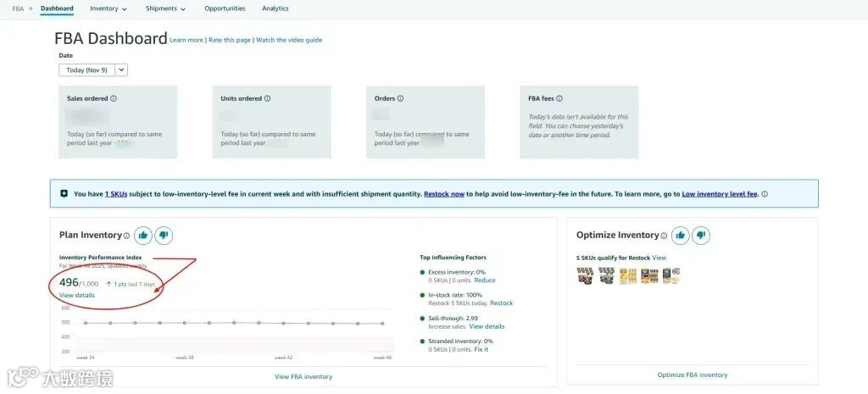Viewport: 868px width, 394px height.
Task: Select first product thumbnail in Restock row
Action: 585,275
